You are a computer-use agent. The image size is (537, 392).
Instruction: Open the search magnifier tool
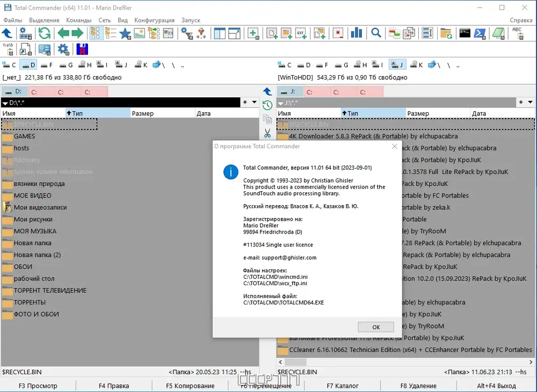pos(376,33)
